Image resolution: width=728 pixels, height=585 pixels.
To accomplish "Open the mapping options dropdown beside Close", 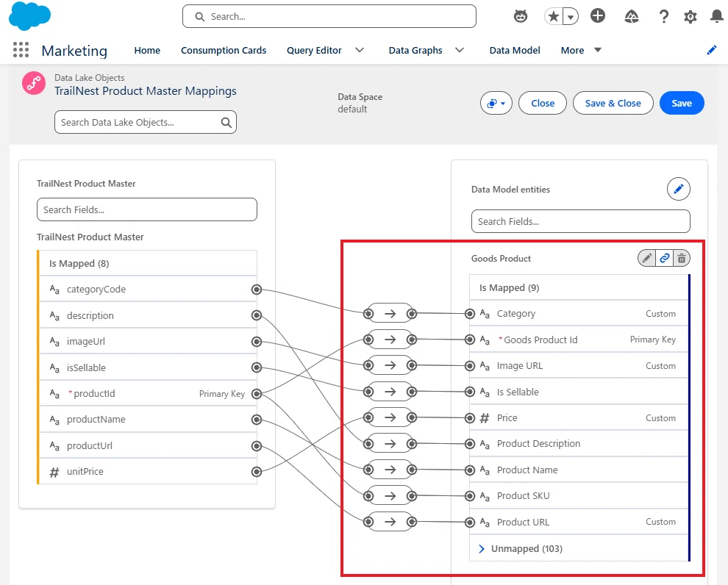I will (496, 103).
